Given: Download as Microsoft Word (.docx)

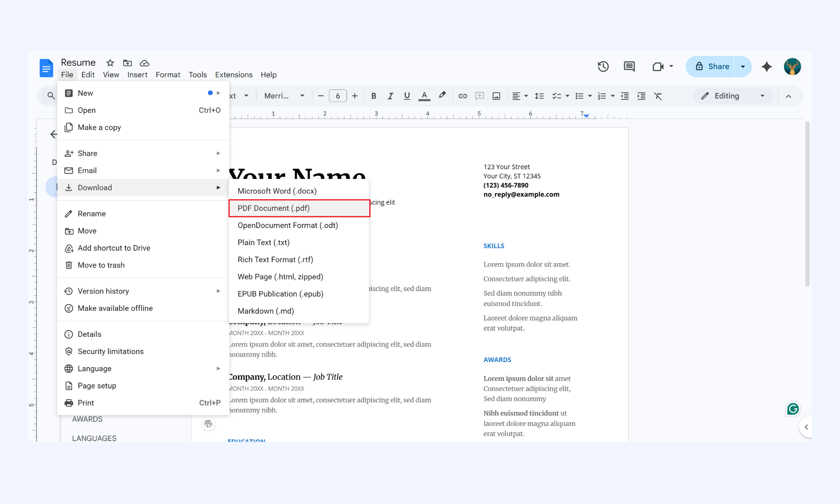Looking at the screenshot, I should pyautogui.click(x=299, y=191).
